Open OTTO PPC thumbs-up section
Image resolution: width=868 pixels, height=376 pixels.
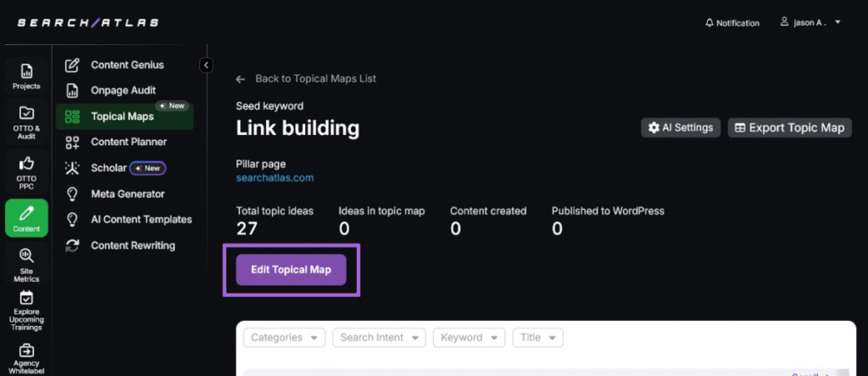(x=26, y=171)
